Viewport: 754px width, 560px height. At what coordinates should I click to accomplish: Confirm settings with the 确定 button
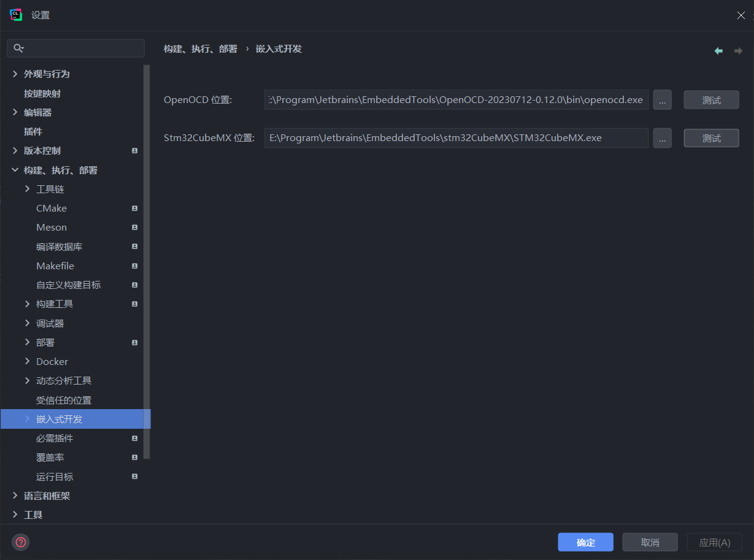coord(585,542)
